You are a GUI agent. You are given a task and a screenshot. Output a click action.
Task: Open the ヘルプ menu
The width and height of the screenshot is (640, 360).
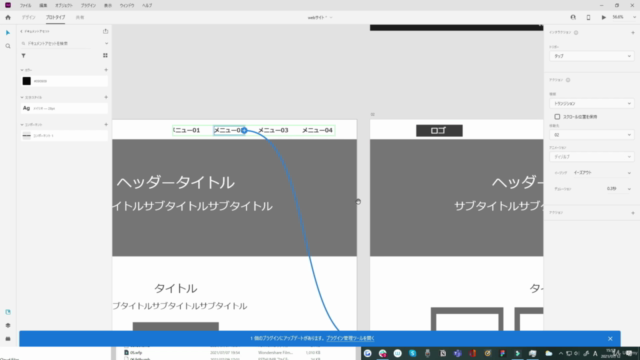coord(147,6)
